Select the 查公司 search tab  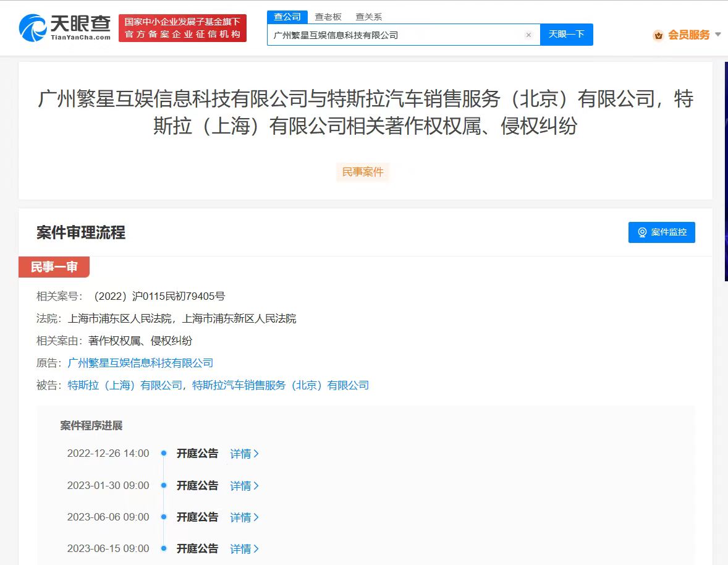click(287, 17)
